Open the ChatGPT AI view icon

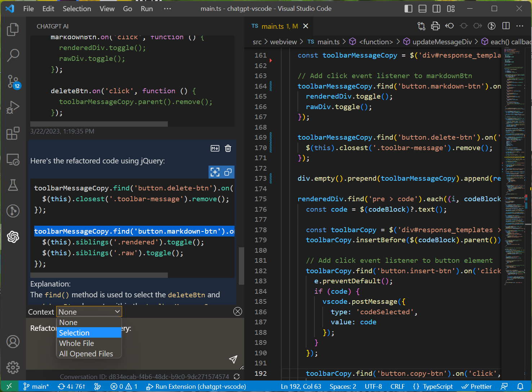click(x=13, y=237)
